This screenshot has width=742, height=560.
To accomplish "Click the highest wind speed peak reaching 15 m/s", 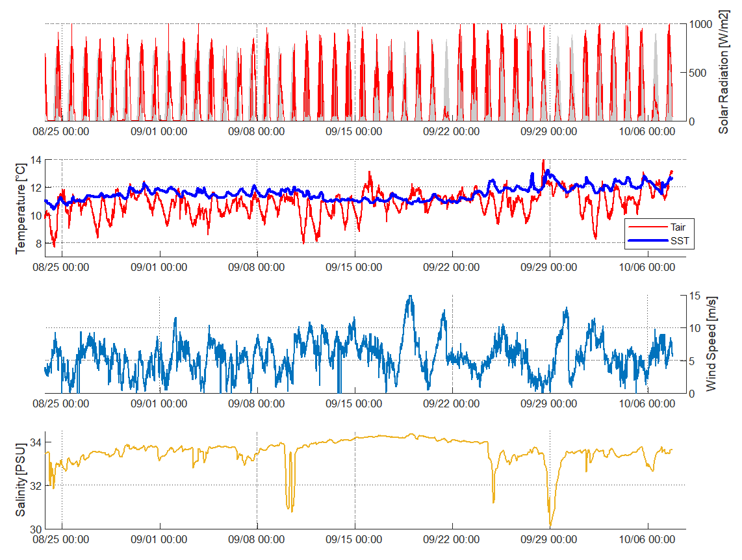I will 409,296.
